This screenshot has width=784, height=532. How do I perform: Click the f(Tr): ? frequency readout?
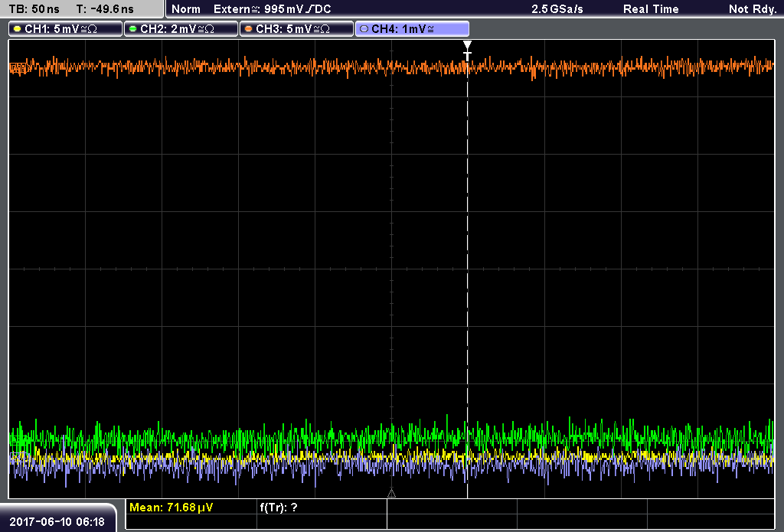[279, 508]
